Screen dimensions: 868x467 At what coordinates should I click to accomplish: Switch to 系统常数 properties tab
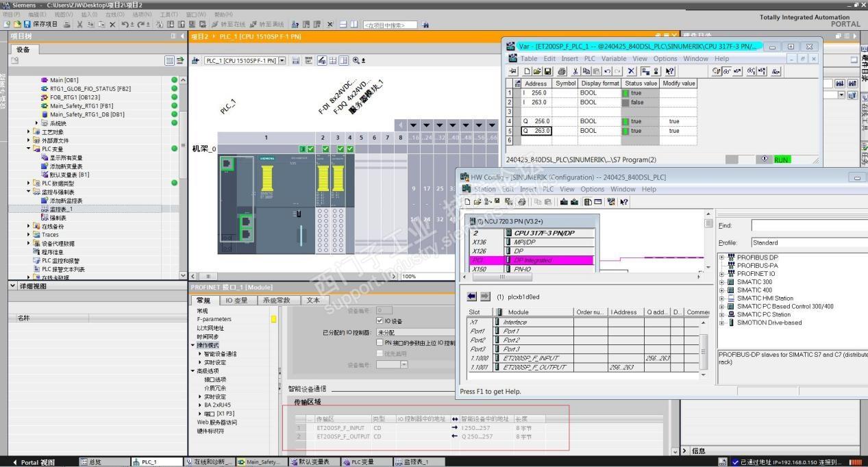[x=276, y=300]
